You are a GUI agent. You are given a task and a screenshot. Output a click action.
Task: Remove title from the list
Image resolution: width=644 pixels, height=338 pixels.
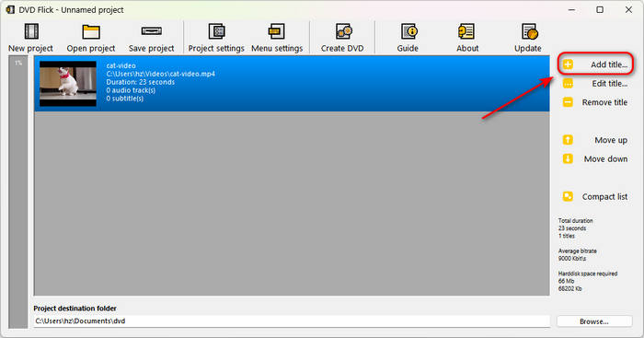(595, 102)
